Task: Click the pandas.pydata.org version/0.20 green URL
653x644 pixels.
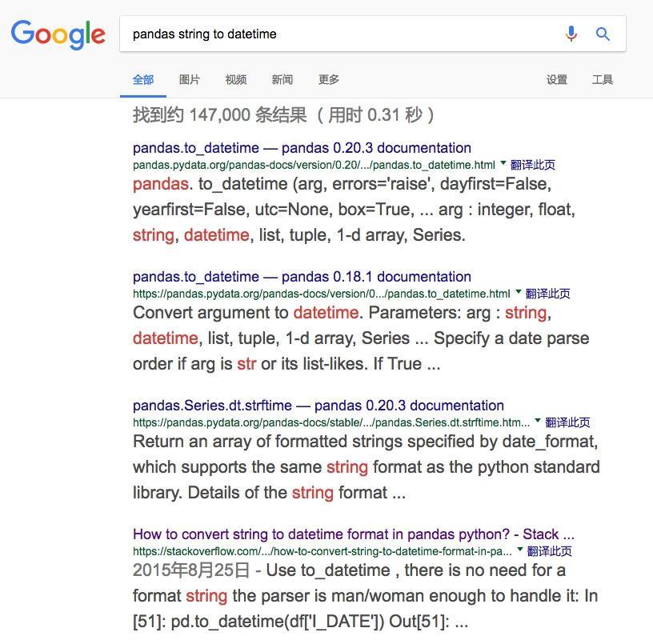Action: click(314, 166)
